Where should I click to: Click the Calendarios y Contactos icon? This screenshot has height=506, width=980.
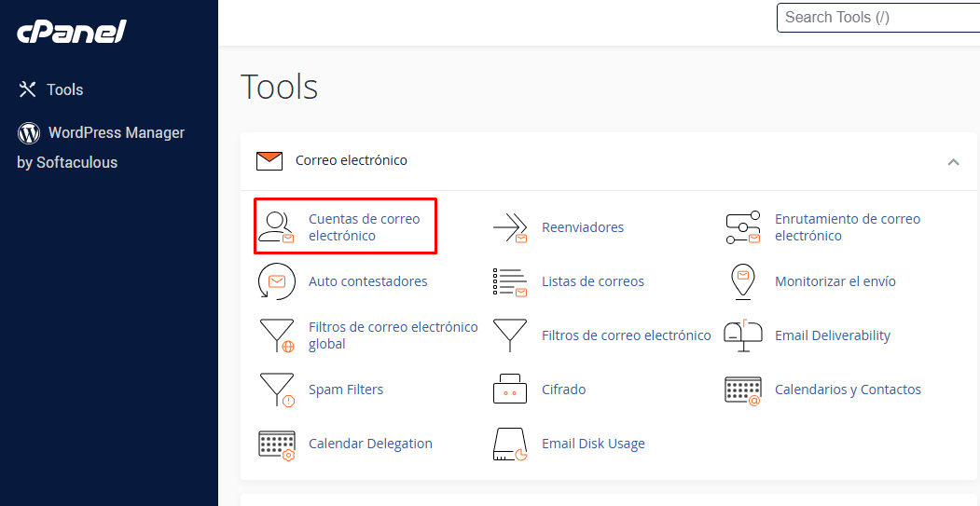(743, 390)
